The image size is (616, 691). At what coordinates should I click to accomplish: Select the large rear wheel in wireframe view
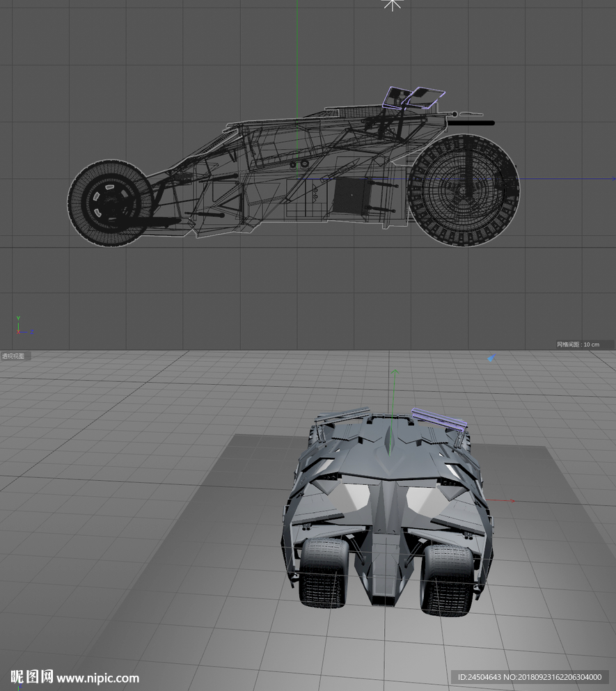(x=463, y=191)
